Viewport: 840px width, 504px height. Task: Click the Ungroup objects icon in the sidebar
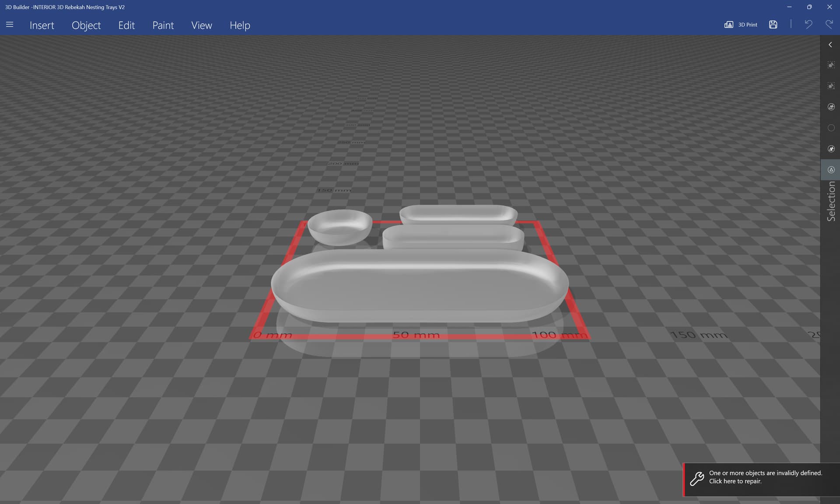(831, 86)
